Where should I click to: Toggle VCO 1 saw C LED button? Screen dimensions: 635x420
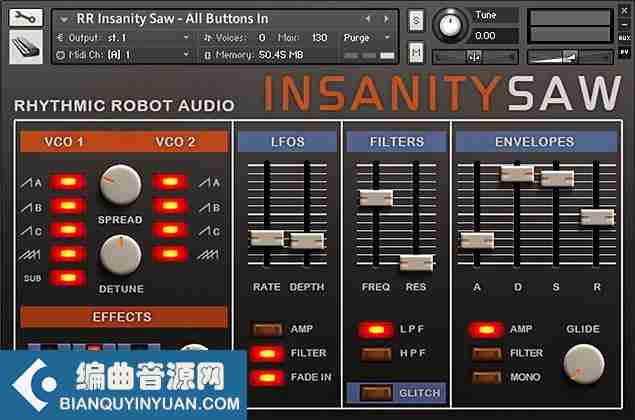(68, 230)
